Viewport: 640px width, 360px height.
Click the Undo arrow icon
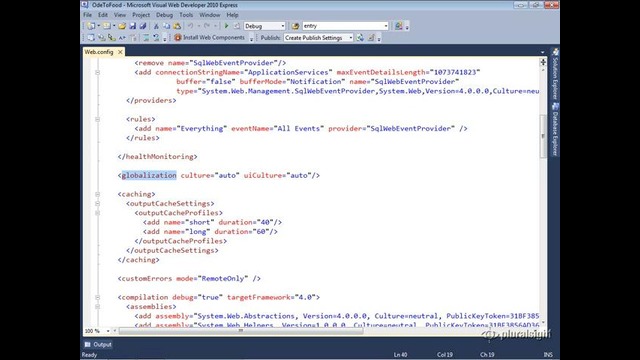point(190,26)
